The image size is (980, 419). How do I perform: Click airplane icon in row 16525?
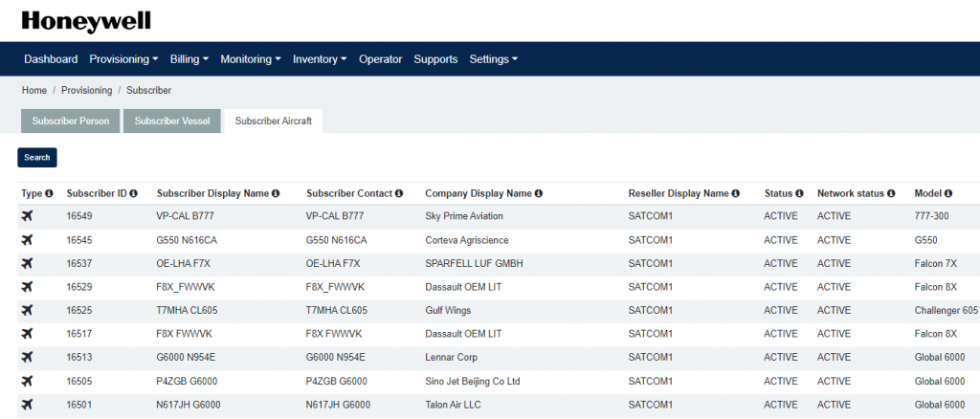(x=27, y=310)
